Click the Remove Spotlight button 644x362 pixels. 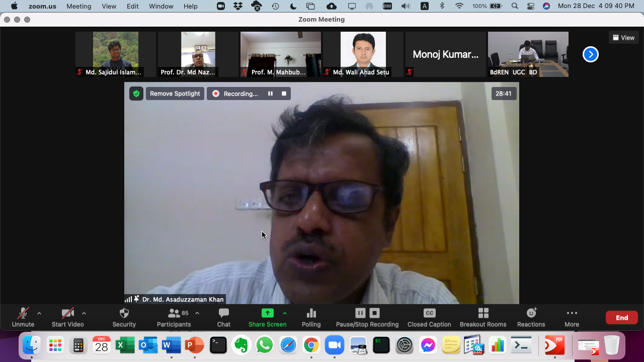pos(175,94)
